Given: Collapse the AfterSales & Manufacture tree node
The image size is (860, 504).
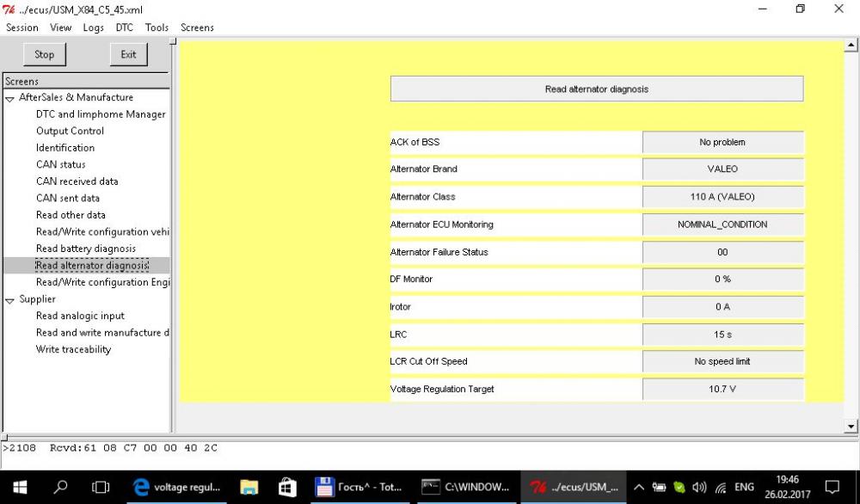Looking at the screenshot, I should (x=9, y=99).
